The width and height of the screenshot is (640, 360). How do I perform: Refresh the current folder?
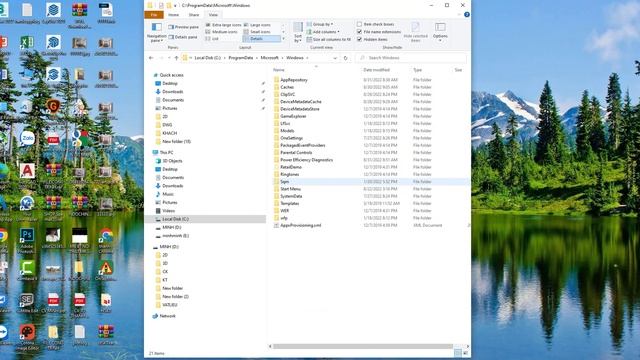[345, 58]
